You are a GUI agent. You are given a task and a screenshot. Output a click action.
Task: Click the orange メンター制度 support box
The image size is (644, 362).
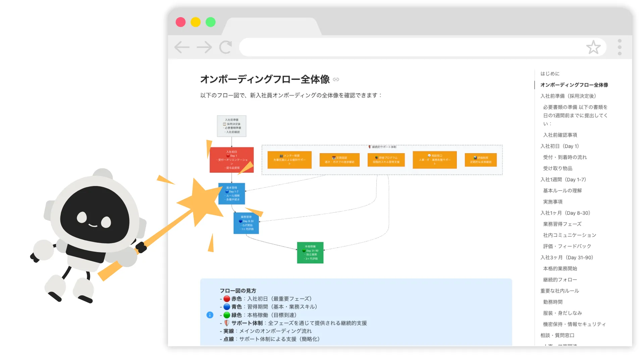click(289, 160)
